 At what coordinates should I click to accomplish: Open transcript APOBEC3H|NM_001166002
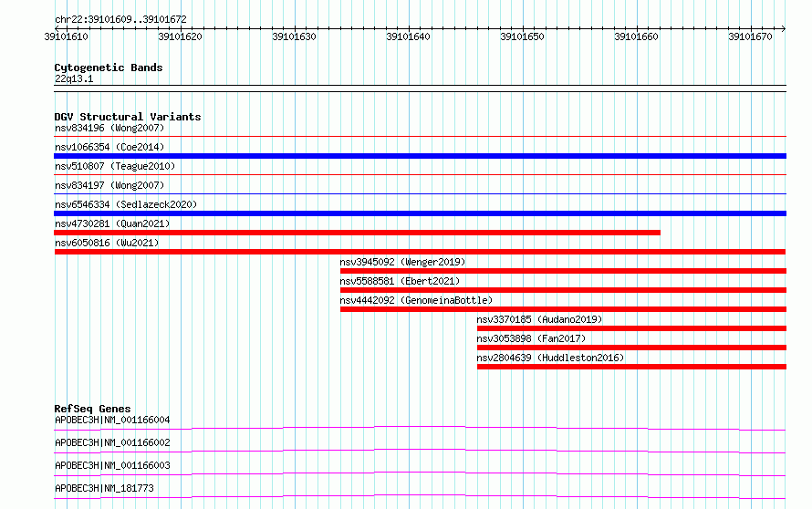(x=112, y=442)
